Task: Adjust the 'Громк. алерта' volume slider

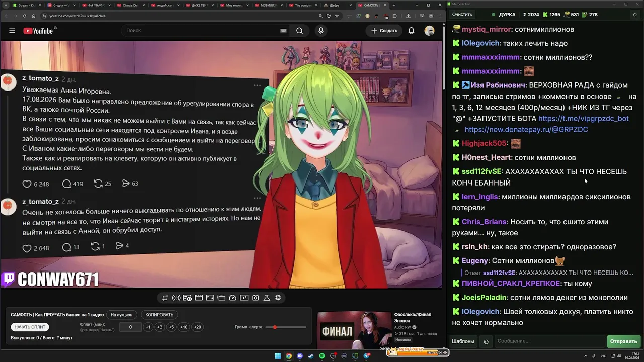Action: [x=285, y=327]
